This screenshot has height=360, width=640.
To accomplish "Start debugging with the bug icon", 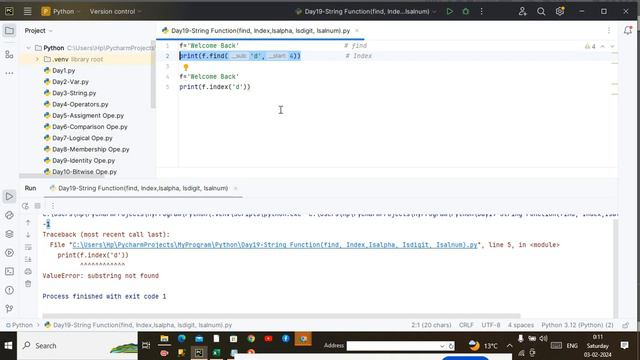I will pyautogui.click(x=466, y=11).
